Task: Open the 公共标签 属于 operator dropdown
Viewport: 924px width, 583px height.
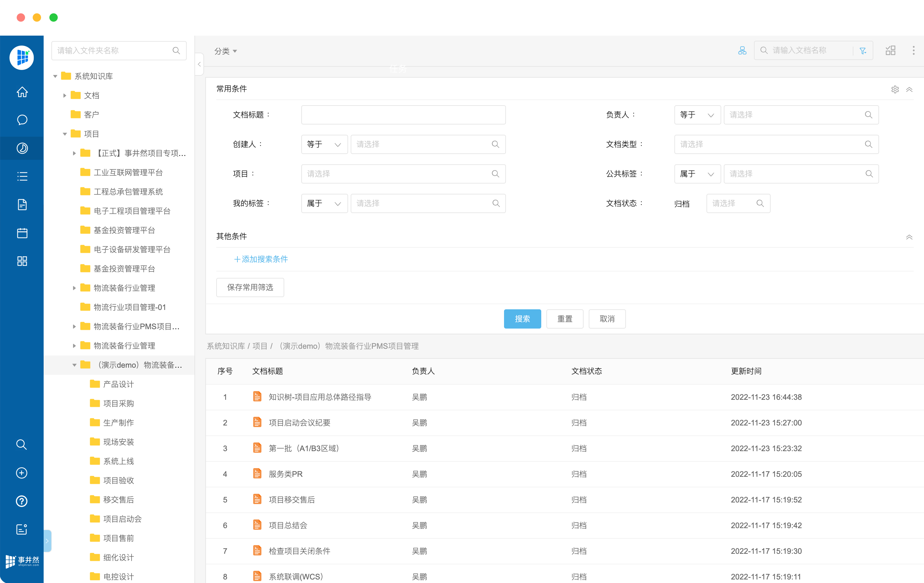Action: 697,174
